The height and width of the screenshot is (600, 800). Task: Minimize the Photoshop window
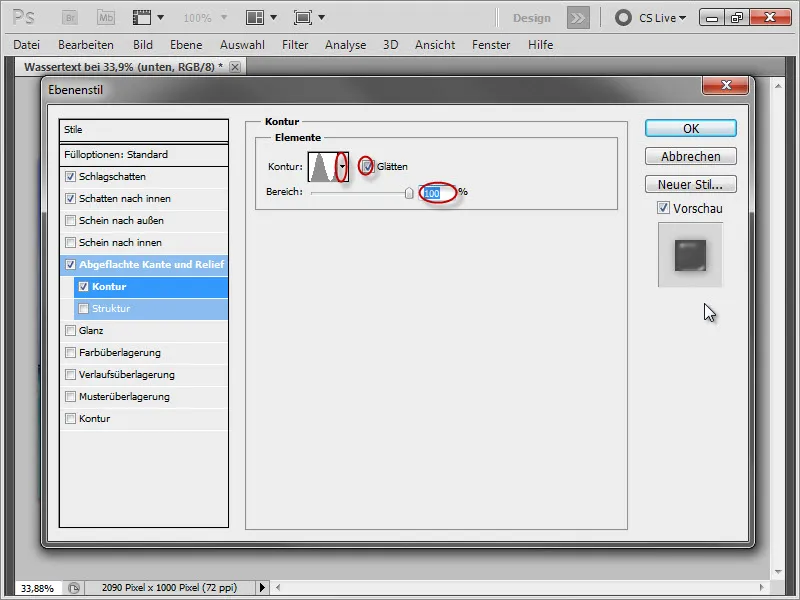712,18
